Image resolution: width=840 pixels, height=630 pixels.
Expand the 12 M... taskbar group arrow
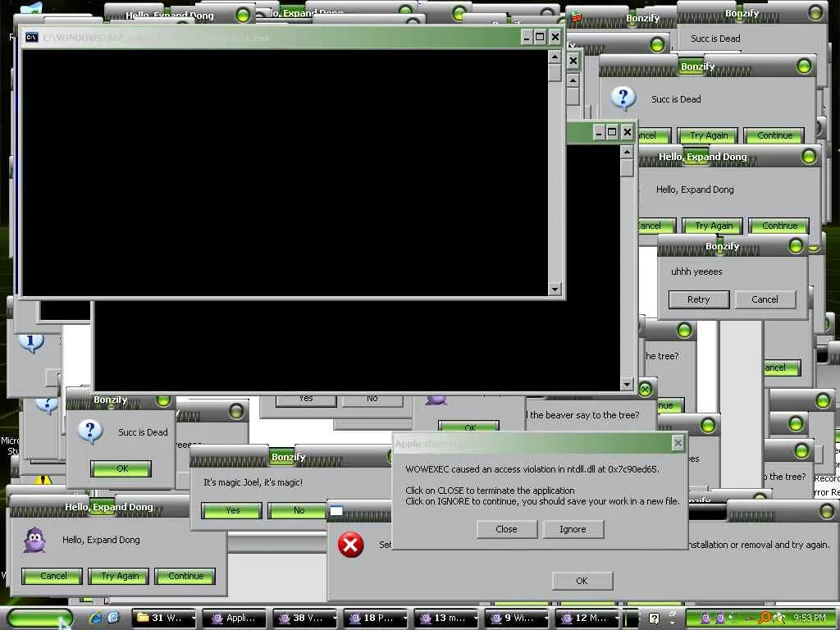617,619
